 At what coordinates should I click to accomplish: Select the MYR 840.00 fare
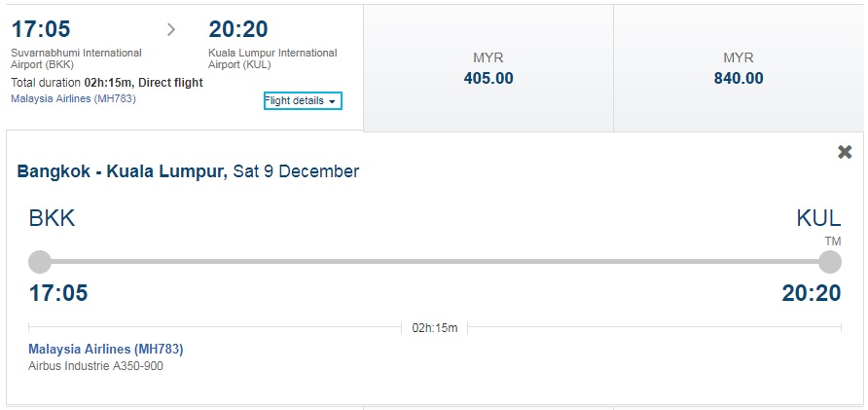point(739,69)
